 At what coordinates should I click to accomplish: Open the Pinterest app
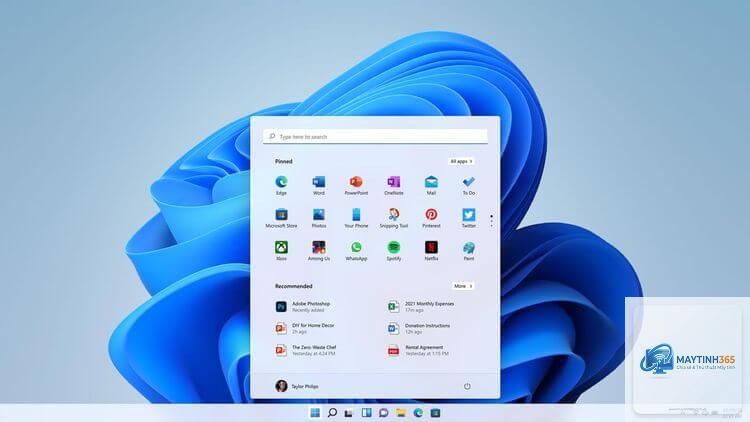[431, 218]
